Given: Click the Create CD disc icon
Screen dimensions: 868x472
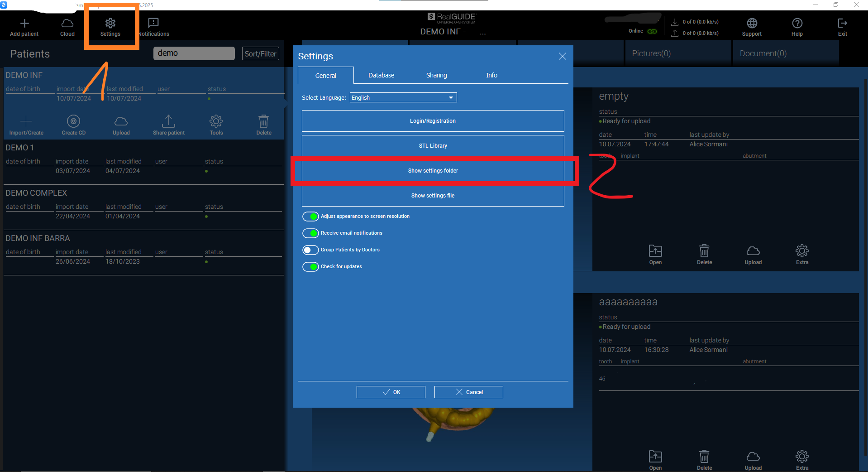Looking at the screenshot, I should [x=73, y=121].
